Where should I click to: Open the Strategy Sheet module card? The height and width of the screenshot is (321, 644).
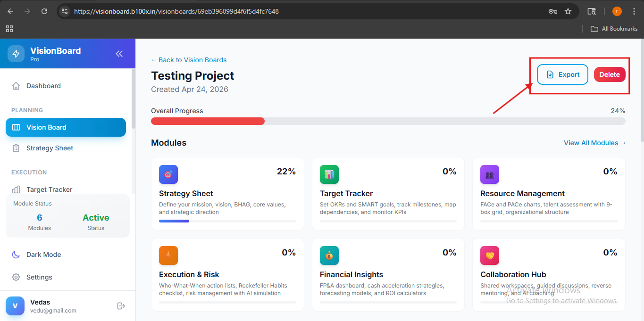click(x=227, y=194)
